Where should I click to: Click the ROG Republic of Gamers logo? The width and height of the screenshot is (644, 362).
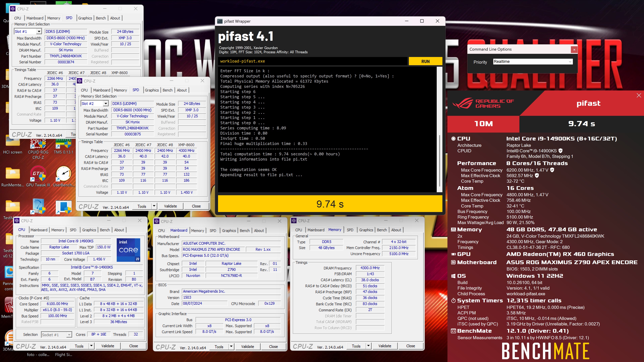pyautogui.click(x=483, y=103)
